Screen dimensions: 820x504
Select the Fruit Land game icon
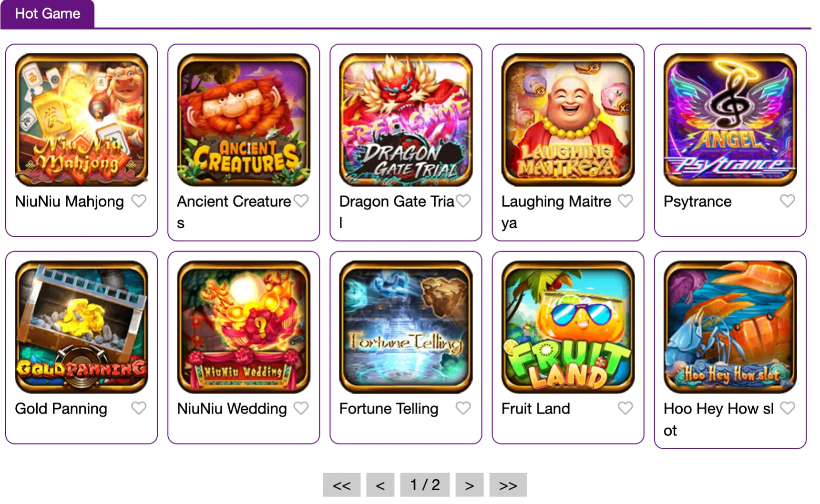pyautogui.click(x=568, y=327)
